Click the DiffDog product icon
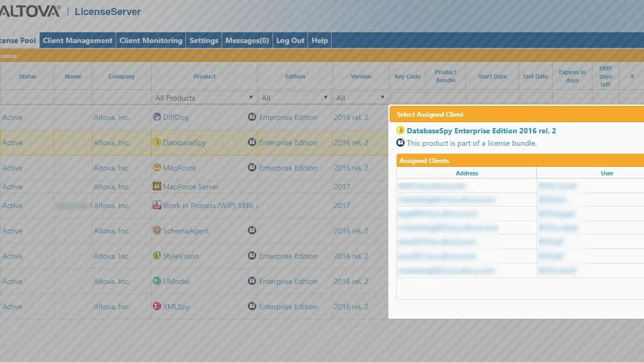Screen dimensions: 644x362 coord(157,117)
